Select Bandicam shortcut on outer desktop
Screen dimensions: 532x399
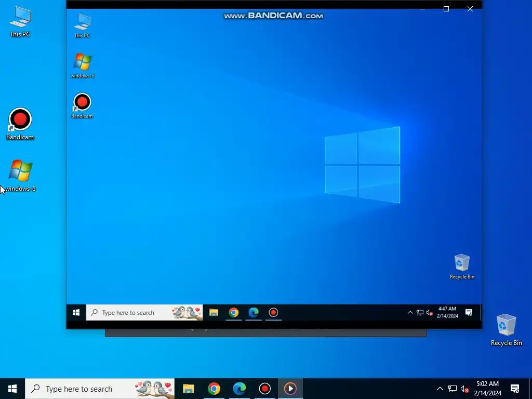[x=20, y=124]
